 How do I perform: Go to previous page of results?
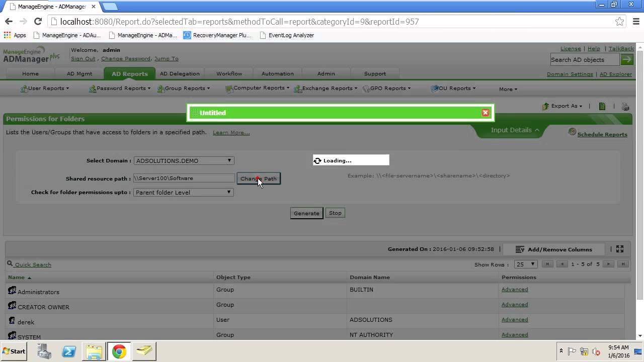[x=562, y=264]
